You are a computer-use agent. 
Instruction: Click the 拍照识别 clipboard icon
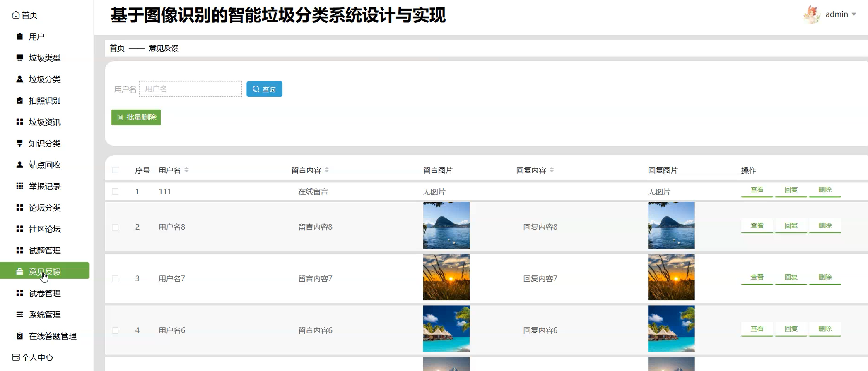tap(19, 101)
